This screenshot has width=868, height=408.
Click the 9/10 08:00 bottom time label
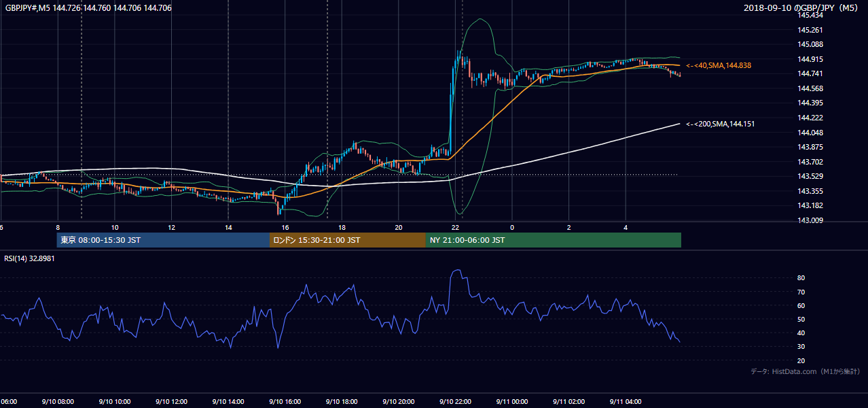pyautogui.click(x=58, y=401)
